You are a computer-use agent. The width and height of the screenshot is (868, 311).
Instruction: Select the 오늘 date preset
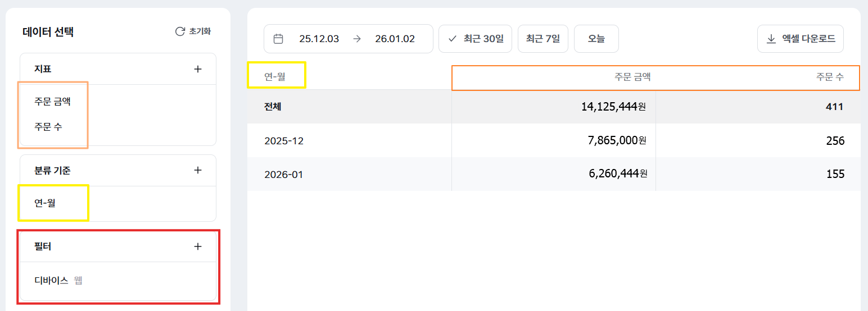coord(596,39)
